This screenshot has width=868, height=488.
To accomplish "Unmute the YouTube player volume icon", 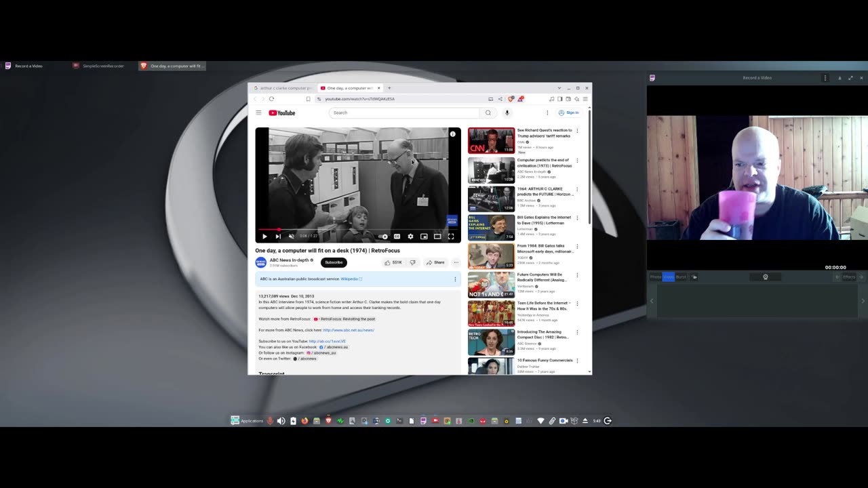I will (292, 237).
